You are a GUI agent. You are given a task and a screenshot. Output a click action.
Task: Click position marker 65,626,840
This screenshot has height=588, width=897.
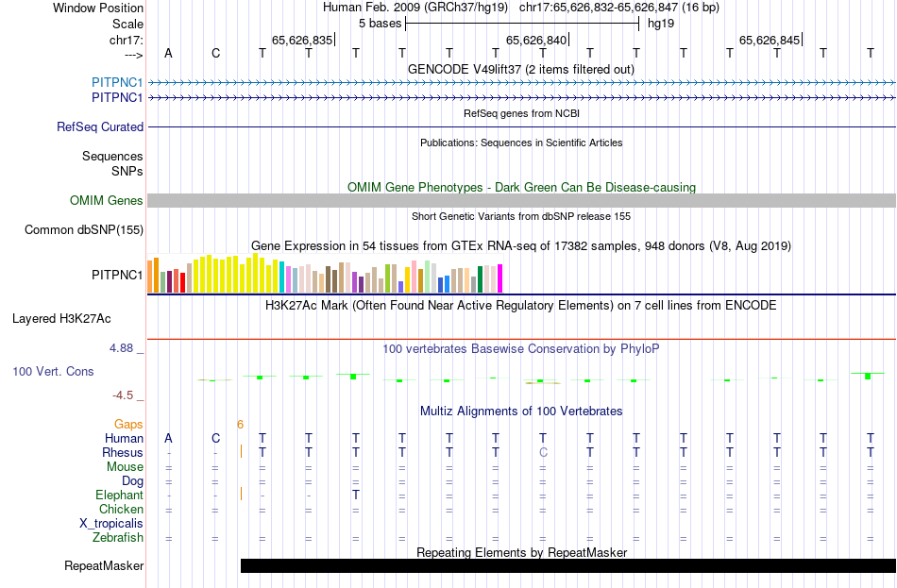pyautogui.click(x=536, y=40)
